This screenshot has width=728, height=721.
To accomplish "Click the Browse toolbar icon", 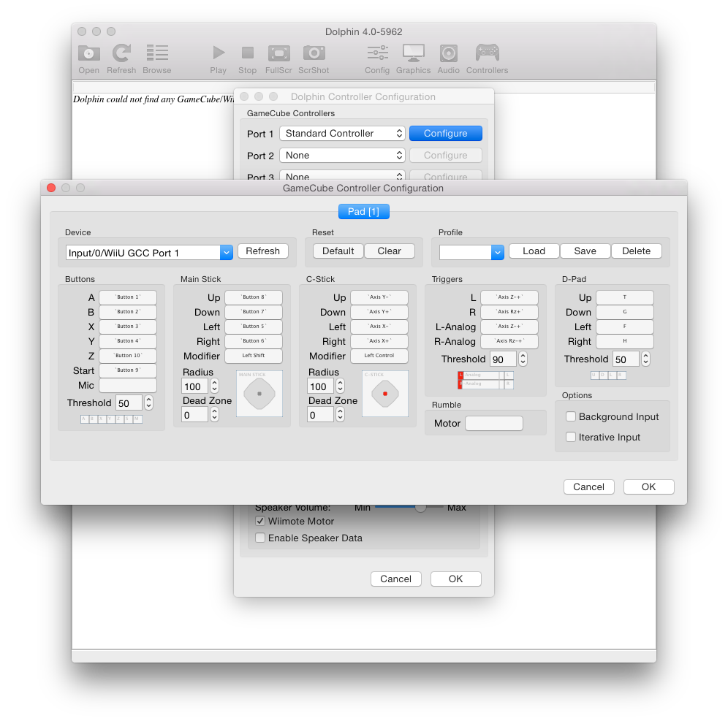I will 157,53.
